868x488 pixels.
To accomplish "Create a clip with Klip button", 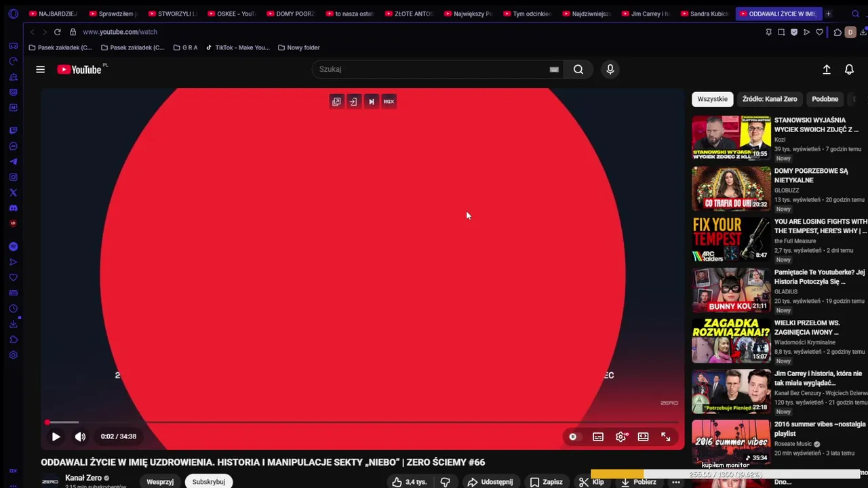I will point(591,482).
